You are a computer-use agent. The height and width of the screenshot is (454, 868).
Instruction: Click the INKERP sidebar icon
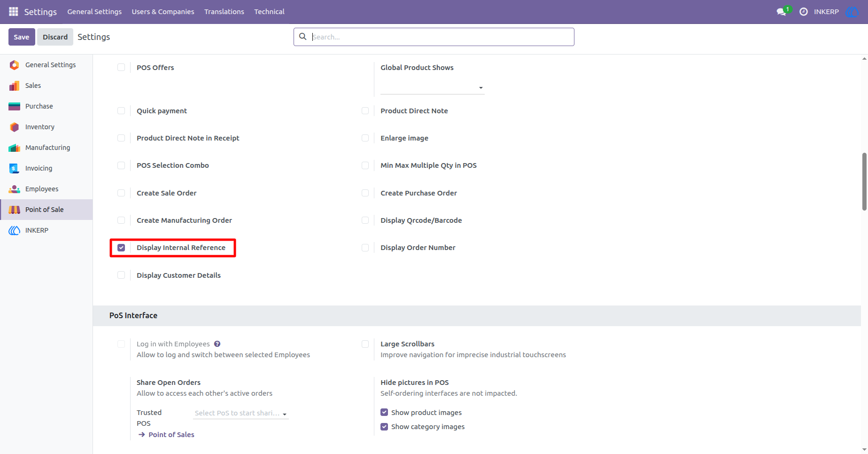[15, 230]
